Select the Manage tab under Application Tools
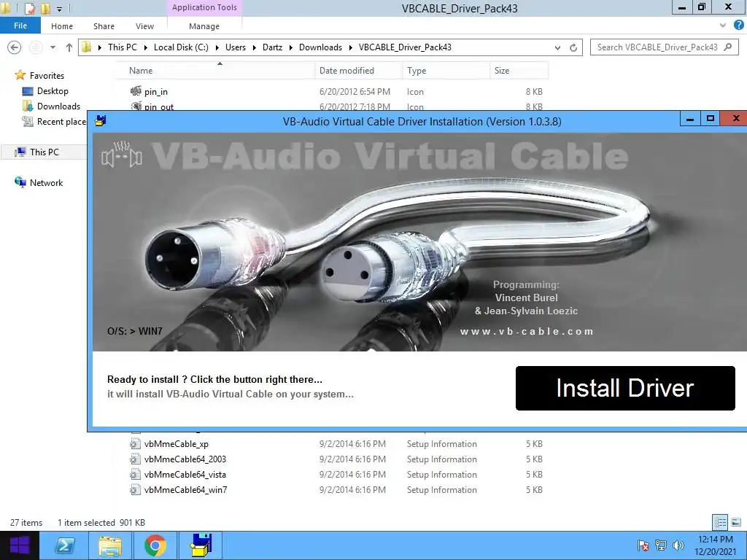747x560 pixels. (204, 26)
